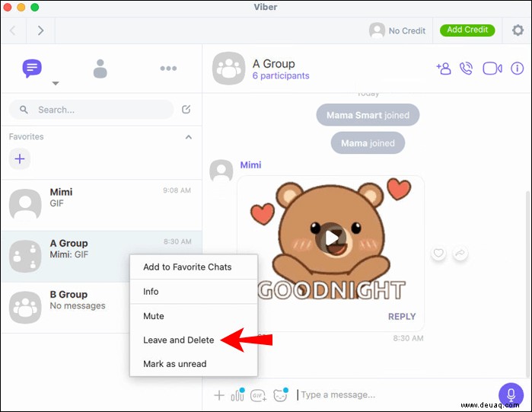The width and height of the screenshot is (532, 412).
Task: Open the sticker bear icon
Action: [x=281, y=394]
